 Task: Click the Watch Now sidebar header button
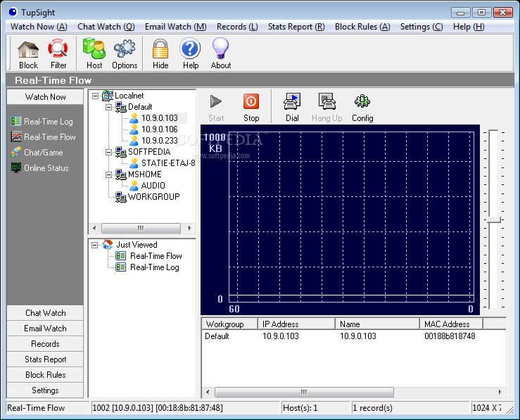(x=45, y=97)
